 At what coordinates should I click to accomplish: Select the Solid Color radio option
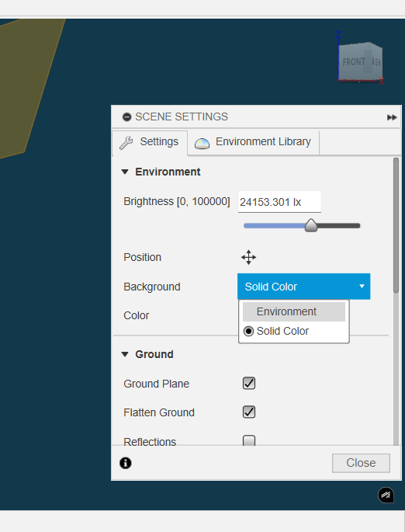(x=248, y=331)
